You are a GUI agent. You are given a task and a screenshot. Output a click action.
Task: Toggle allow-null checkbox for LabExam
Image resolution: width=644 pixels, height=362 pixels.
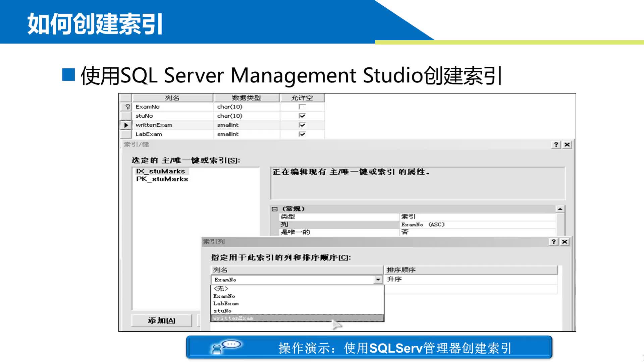point(302,134)
